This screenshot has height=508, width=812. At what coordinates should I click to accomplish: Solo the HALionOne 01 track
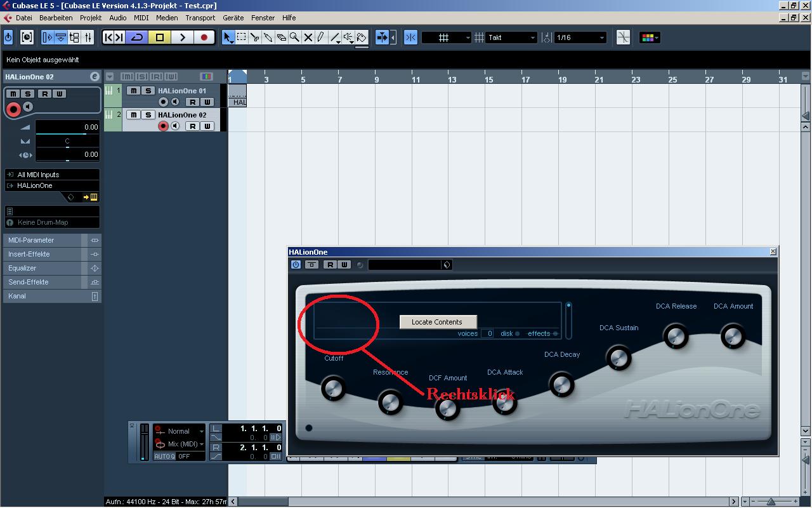click(x=147, y=91)
